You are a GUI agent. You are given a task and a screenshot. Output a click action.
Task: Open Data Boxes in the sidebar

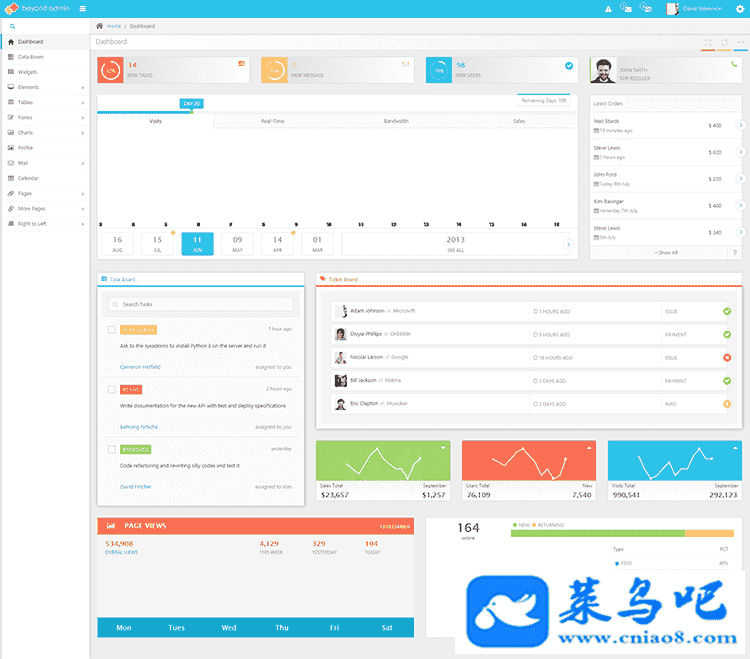(x=45, y=57)
